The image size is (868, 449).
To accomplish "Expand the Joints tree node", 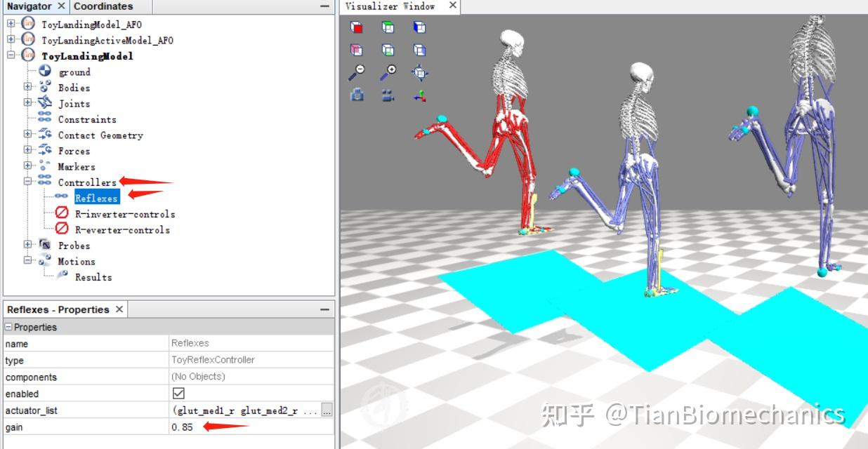I will 27,103.
